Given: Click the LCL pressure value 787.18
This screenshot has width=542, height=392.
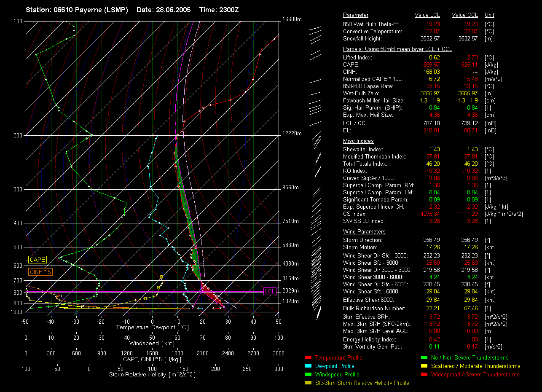Looking at the screenshot, I should coord(432,123).
